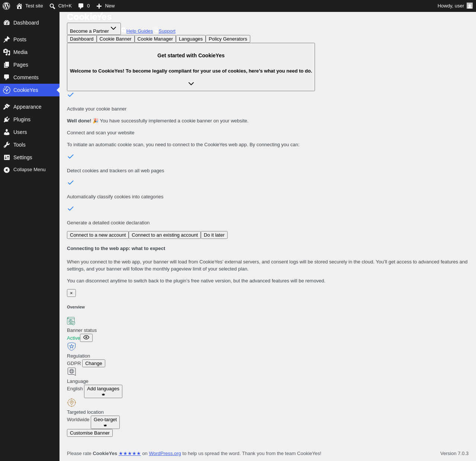Viewport: 476px width, 461px height.
Task: Click the Tools wrench icon
Action: (7, 145)
